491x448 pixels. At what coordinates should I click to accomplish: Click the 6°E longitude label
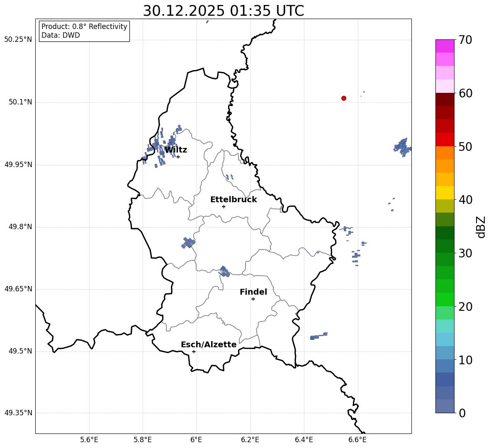pos(196,440)
